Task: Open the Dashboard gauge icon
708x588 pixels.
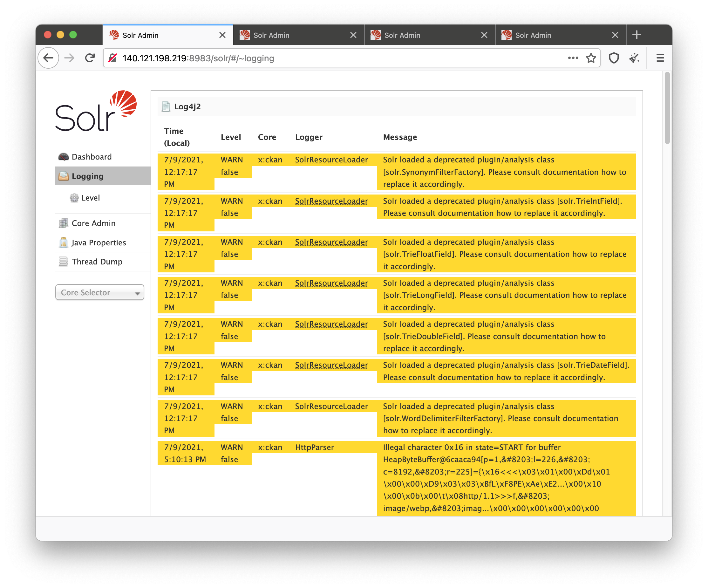Action: [63, 157]
